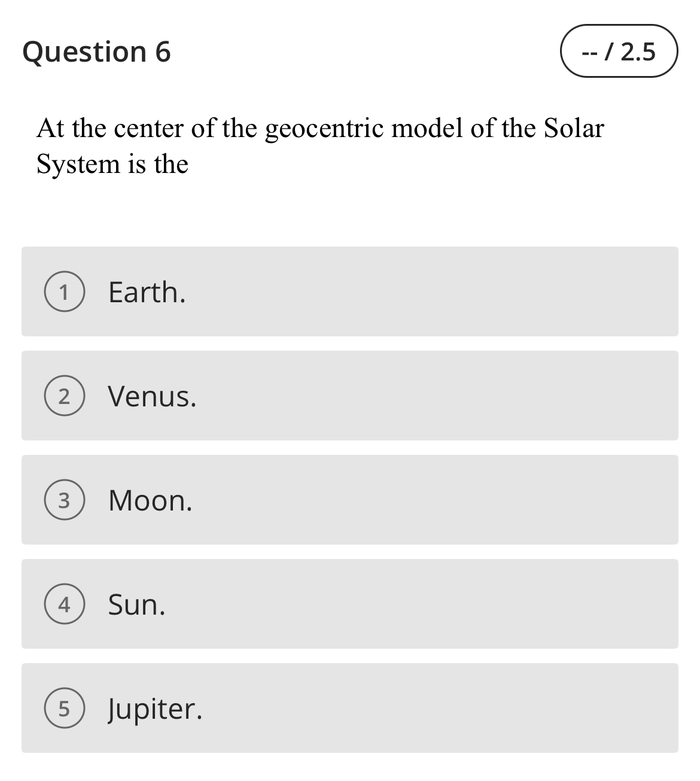Click the numbered circle beside Moon

point(65,500)
